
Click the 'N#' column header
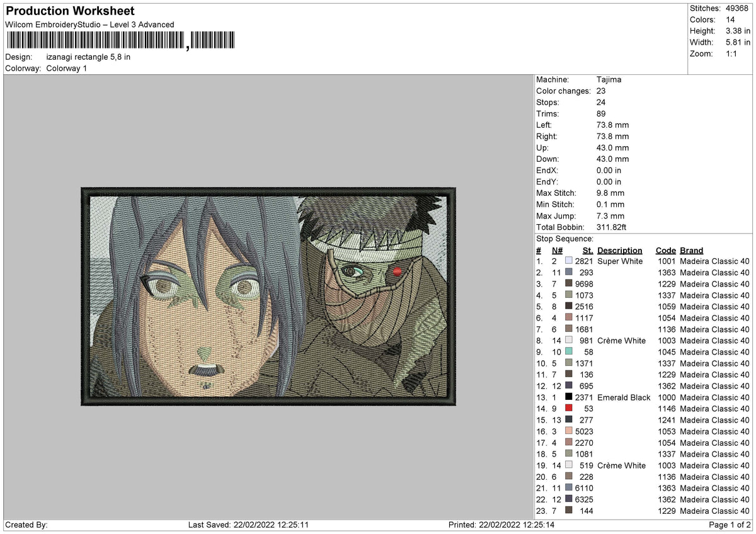(x=556, y=251)
